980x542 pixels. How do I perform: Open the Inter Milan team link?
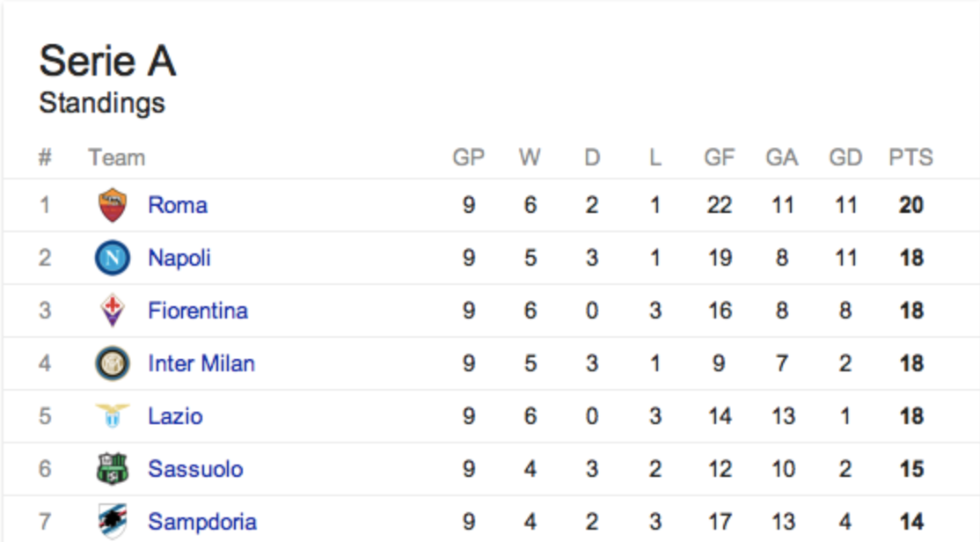201,363
